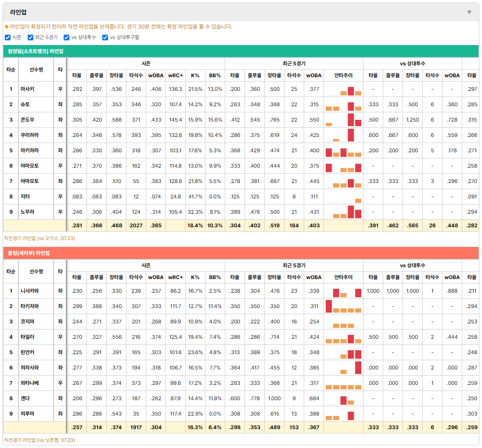Open player 타일러 in the home lineup
Image resolution: width=482 pixels, height=448 pixels.
[27, 337]
